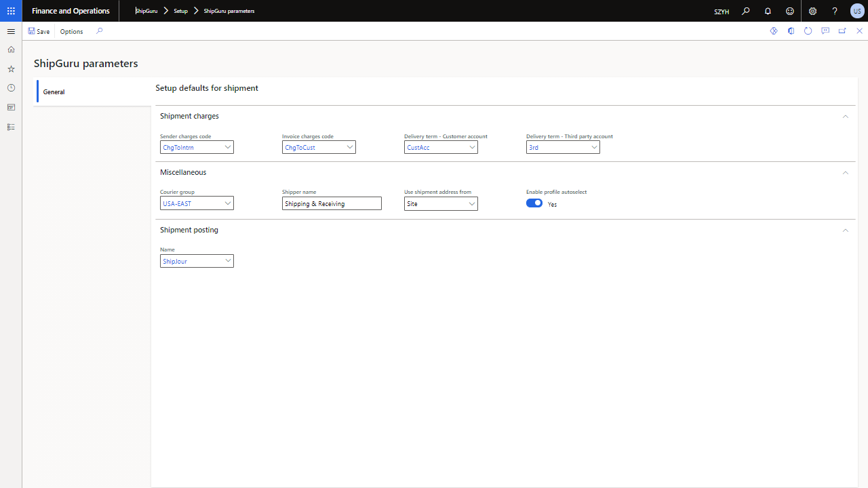Click the ShipJour value text
This screenshot has height=488, width=868.
pyautogui.click(x=175, y=261)
